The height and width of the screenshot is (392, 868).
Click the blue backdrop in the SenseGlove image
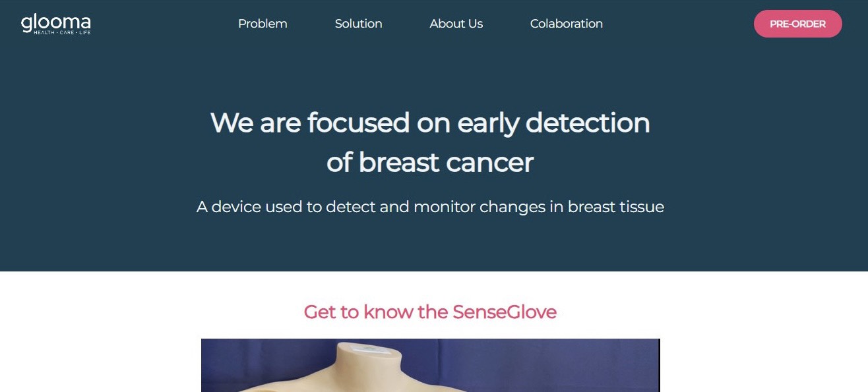[x=561, y=362]
